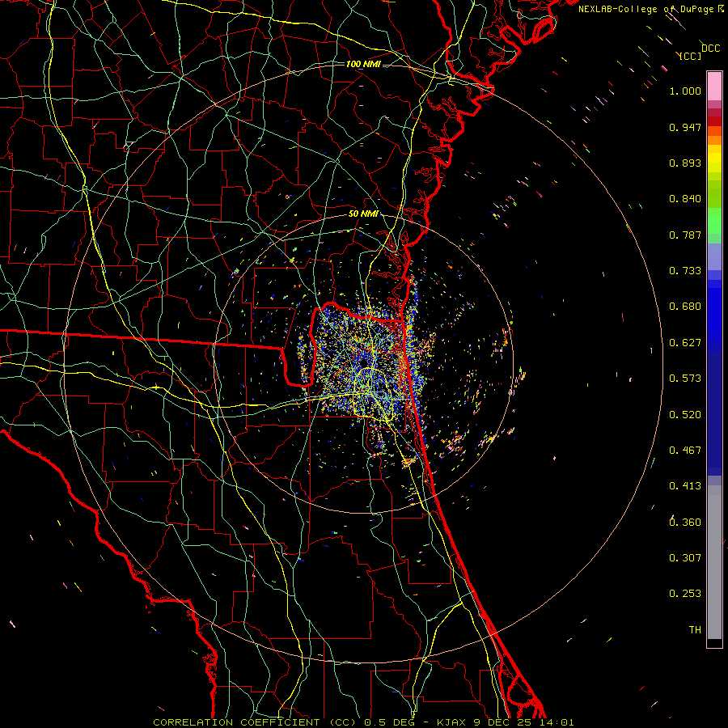Image resolution: width=728 pixels, height=728 pixels.
Task: Click the CORRELATION COEFFICIENT (CC) caption text
Action: [255, 722]
